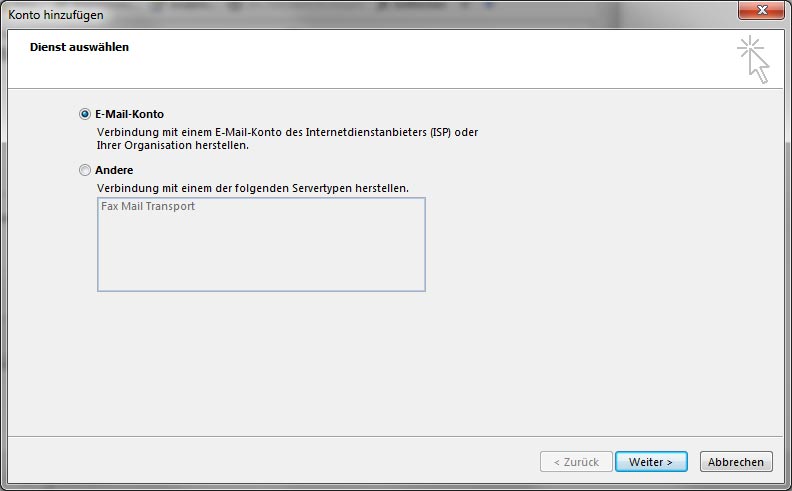
Task: Click the wizard cursor icon in header
Action: pos(755,60)
